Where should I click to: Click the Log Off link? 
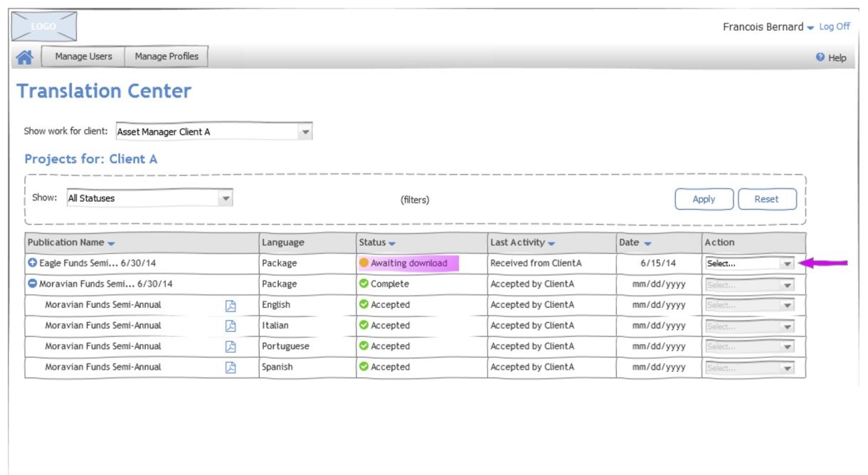coord(835,26)
